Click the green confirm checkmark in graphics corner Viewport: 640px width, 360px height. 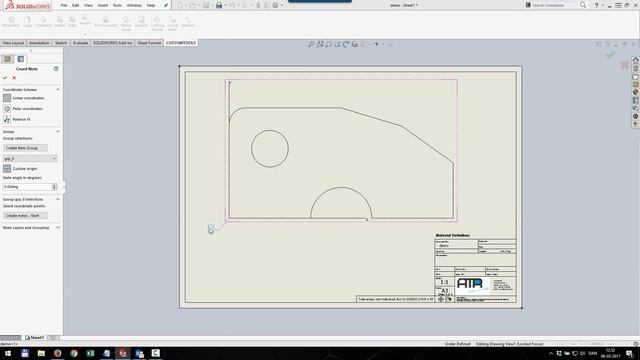click(610, 55)
